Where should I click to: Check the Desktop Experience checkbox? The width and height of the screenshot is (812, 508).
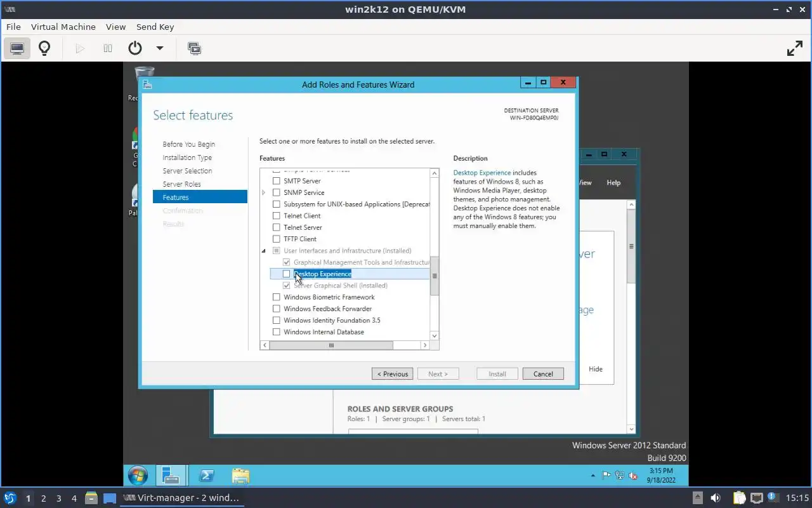286,274
